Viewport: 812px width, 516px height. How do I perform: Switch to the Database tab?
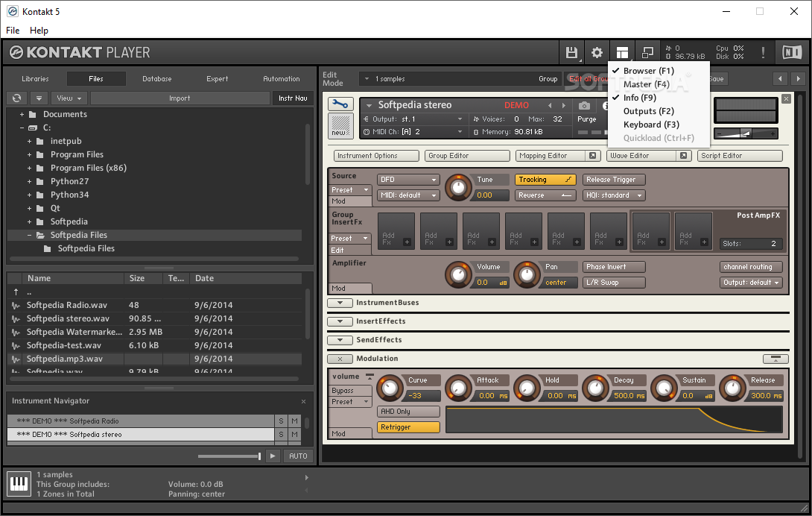[x=157, y=79]
